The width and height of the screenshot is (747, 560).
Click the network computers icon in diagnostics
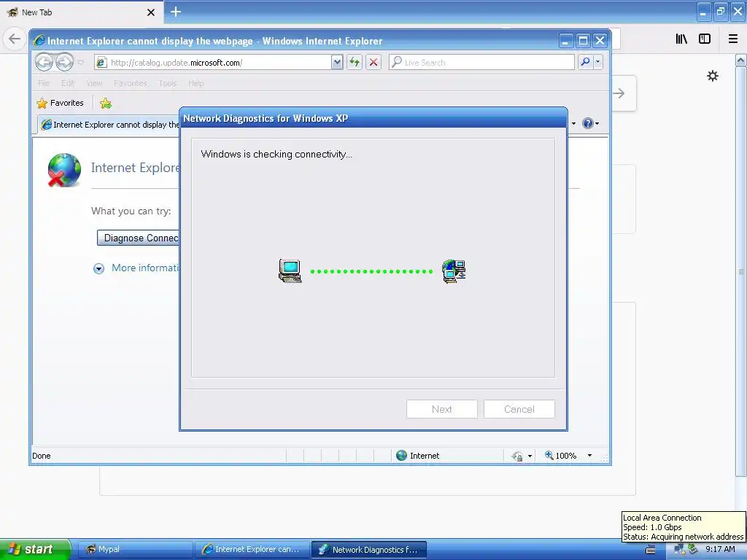click(x=454, y=271)
